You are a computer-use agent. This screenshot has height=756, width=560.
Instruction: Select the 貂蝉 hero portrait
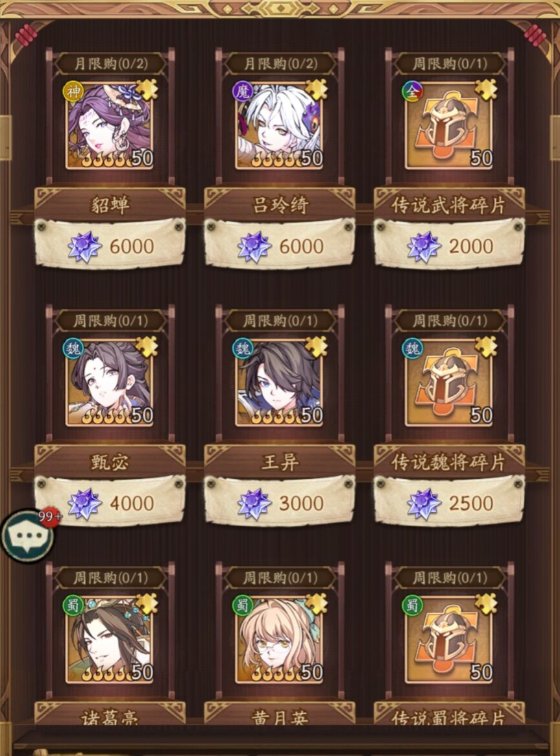click(x=110, y=126)
